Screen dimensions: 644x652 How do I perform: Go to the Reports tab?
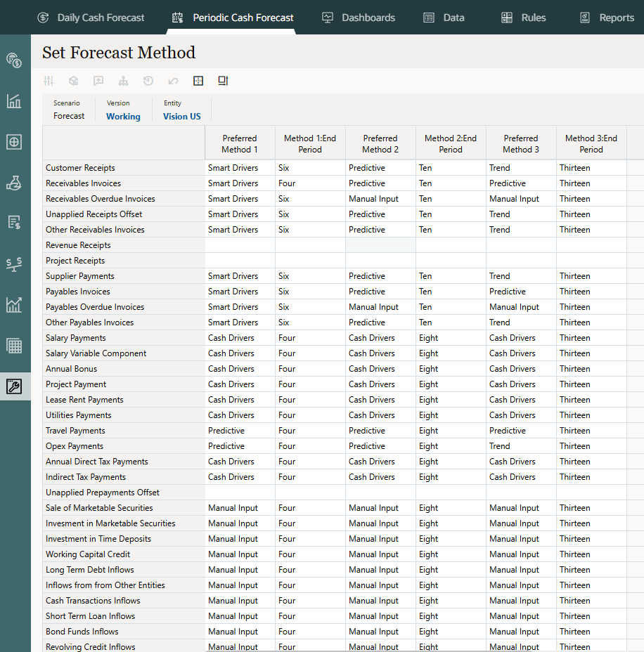(607, 18)
